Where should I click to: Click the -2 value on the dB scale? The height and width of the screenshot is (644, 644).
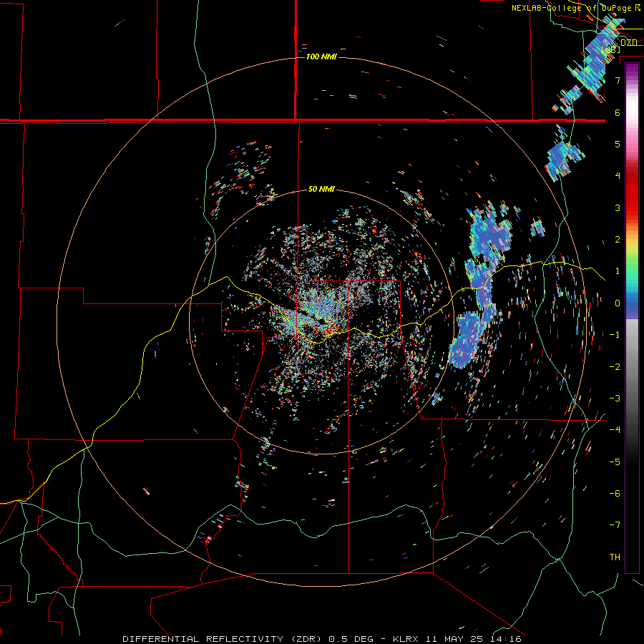pos(615,367)
